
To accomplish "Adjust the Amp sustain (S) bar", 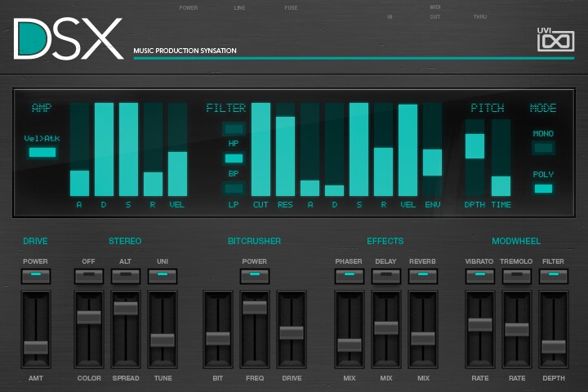I will pos(129,149).
